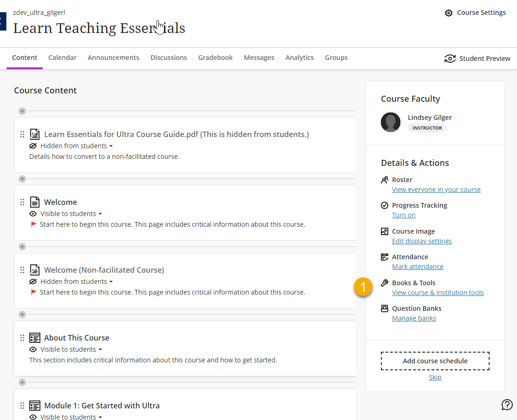This screenshot has height=420, width=517.
Task: Skip adding a course schedule
Action: tap(435, 377)
